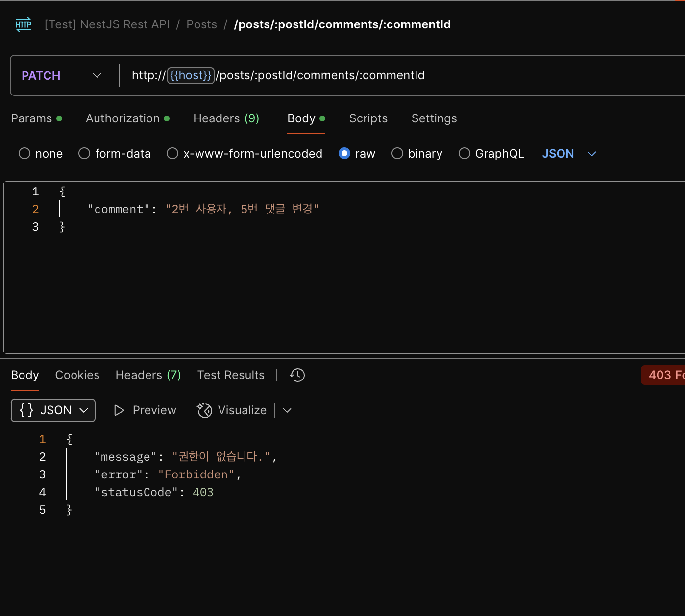Screen dimensions: 685x616
Task: Open the response Headers (7) tab
Action: tap(148, 375)
